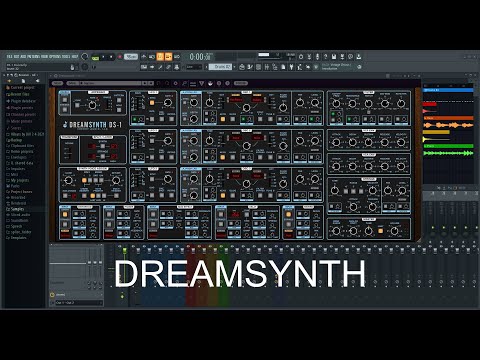The height and width of the screenshot is (360, 480).
Task: Click the microphone one-click recording icon
Action: click(x=317, y=57)
